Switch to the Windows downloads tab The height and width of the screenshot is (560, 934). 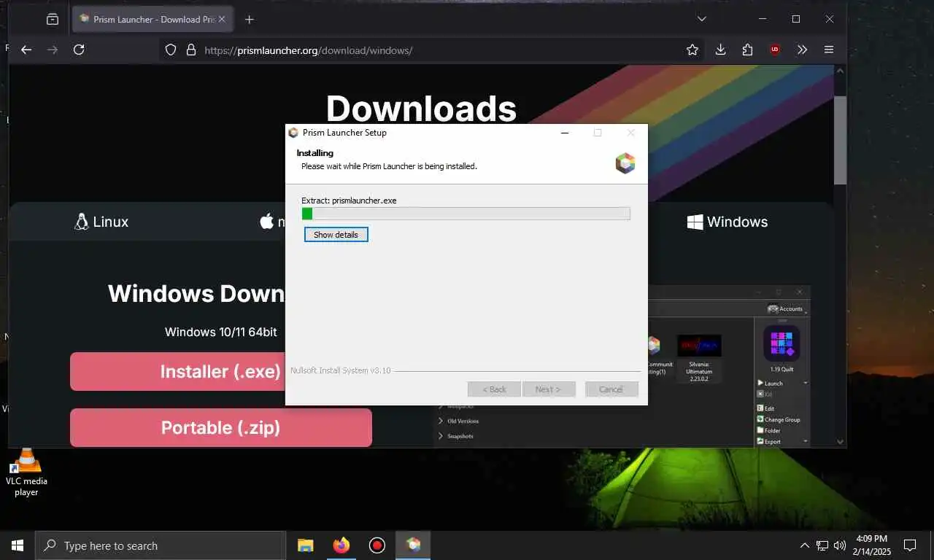pos(727,222)
